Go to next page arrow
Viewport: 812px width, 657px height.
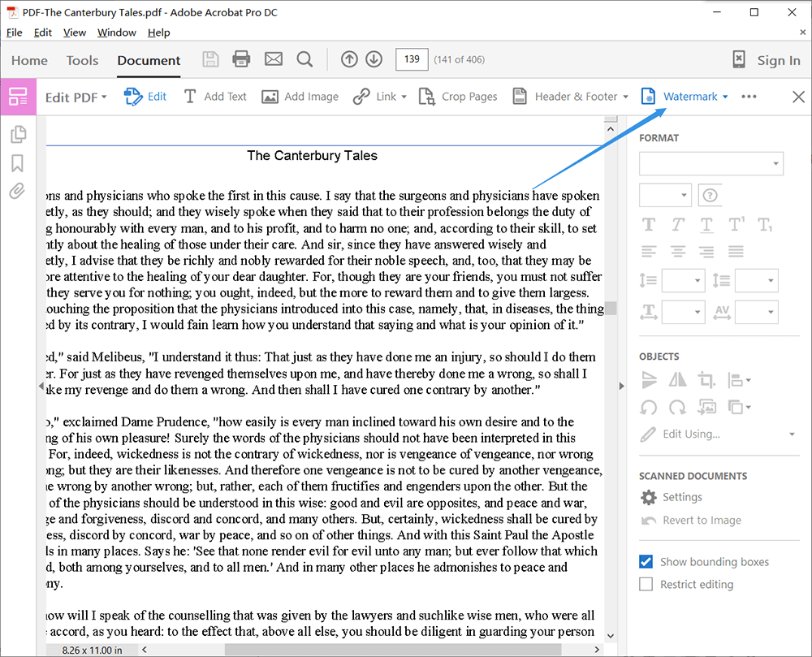[x=374, y=59]
